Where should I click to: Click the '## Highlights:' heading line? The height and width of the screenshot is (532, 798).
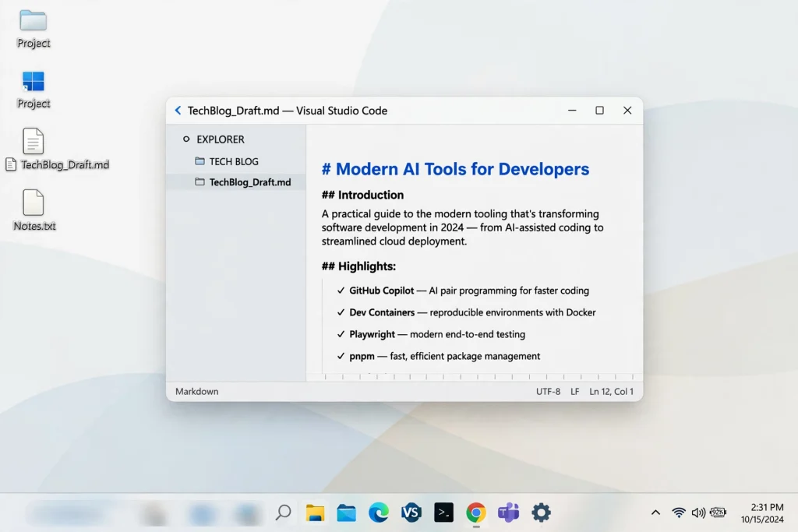[x=358, y=266]
